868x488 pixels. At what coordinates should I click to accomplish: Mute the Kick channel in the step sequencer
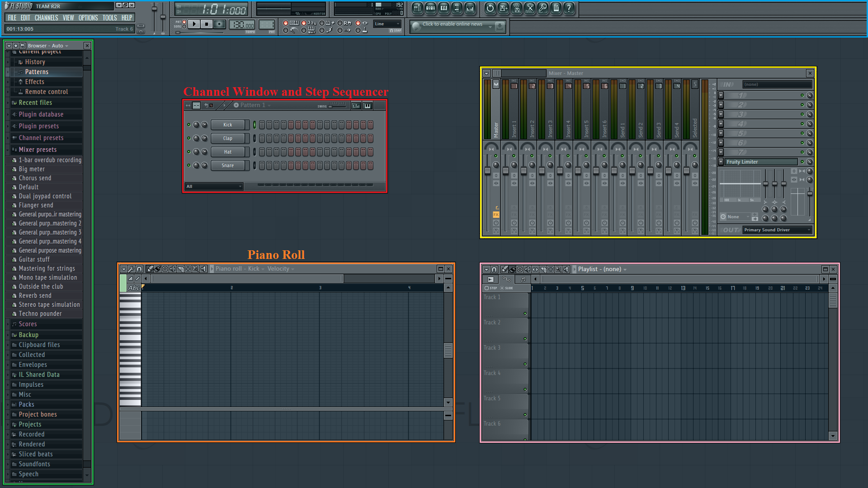pyautogui.click(x=189, y=125)
